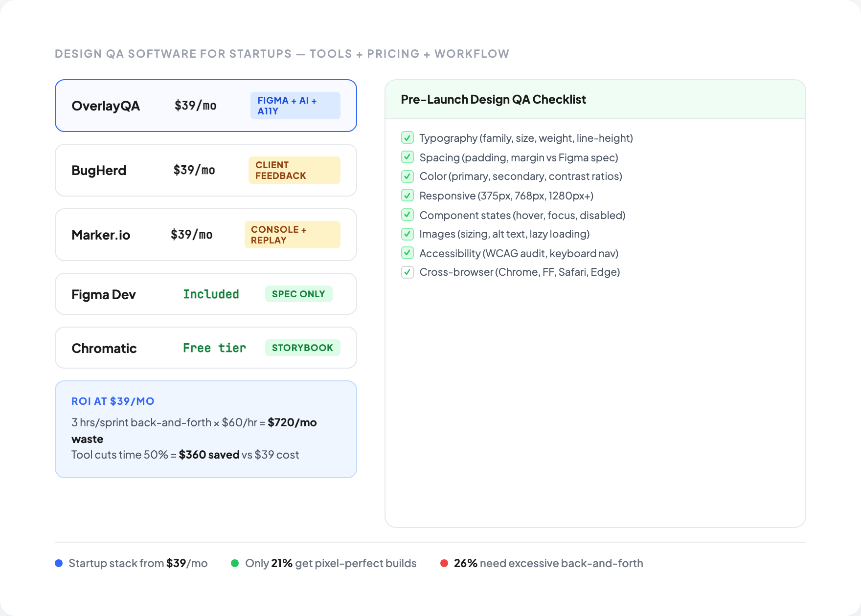Click the Marker.io $39/mo price
861x616 pixels.
(192, 235)
